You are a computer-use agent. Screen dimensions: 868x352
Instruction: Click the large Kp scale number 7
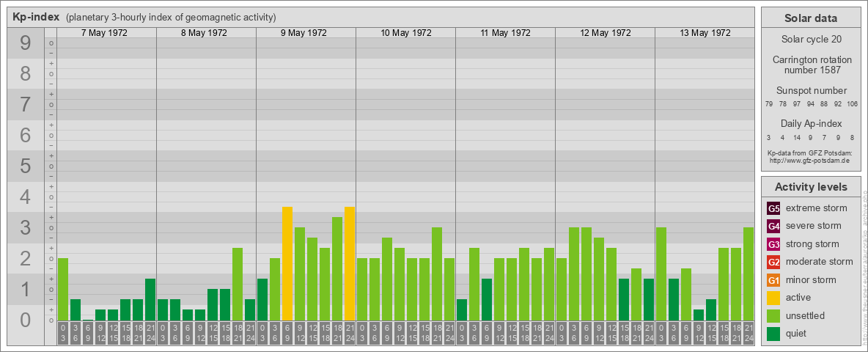point(26,105)
